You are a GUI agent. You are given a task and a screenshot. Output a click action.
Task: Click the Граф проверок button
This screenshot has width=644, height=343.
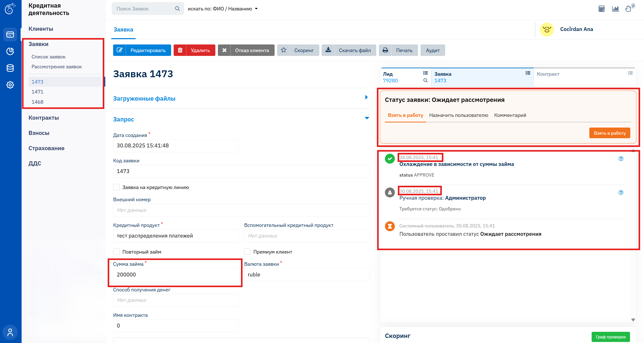click(x=611, y=337)
